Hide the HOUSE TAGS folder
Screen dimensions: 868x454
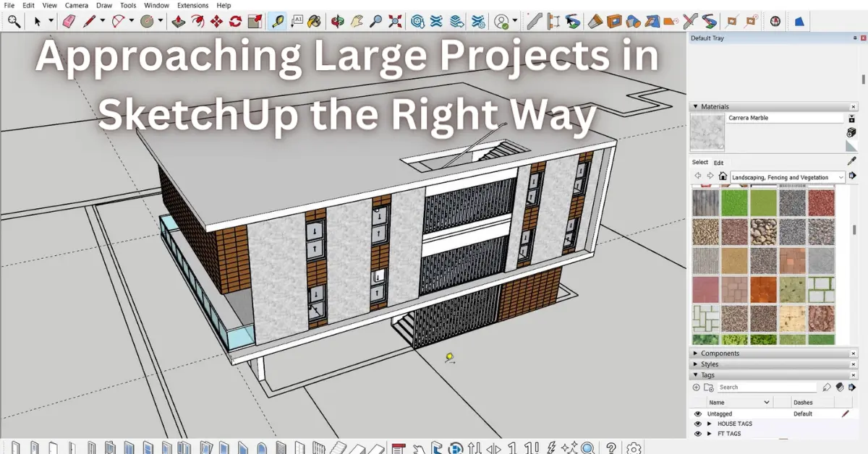pos(698,424)
